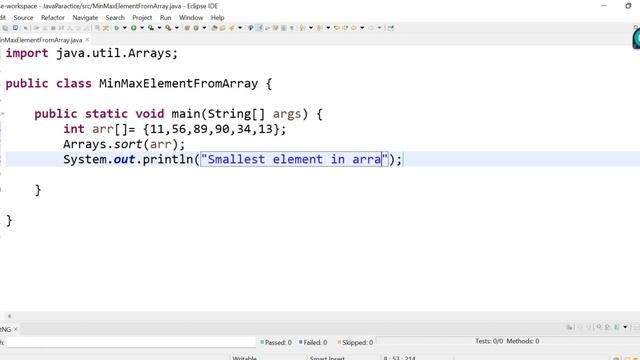Click the Open Type icon

click(214, 28)
